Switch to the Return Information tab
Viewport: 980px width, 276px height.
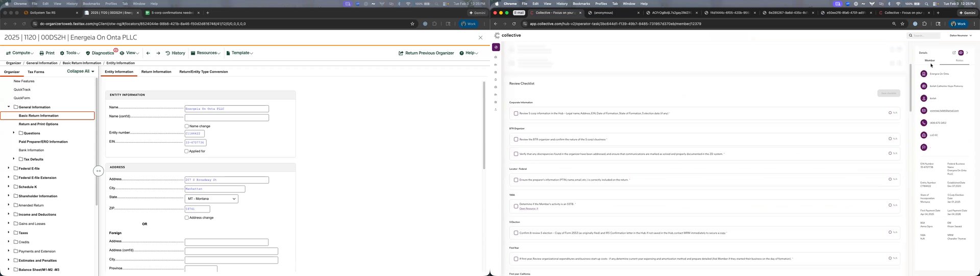[156, 72]
